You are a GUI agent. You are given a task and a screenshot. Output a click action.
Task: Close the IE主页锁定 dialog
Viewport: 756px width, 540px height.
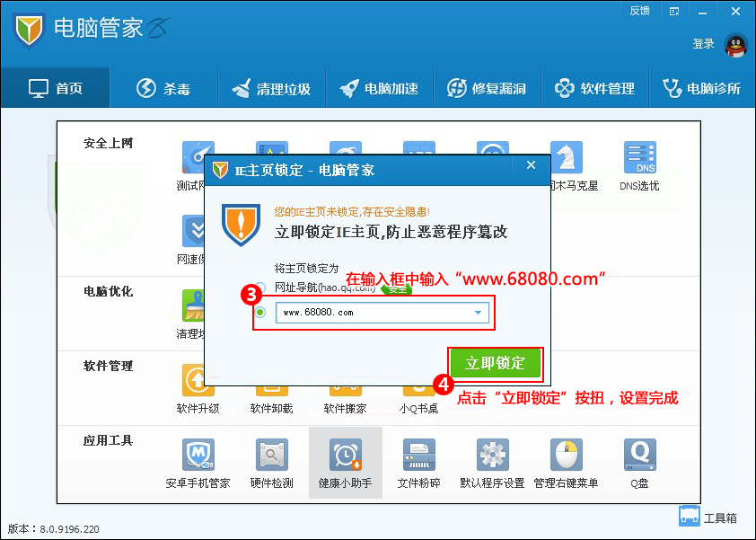[x=531, y=165]
